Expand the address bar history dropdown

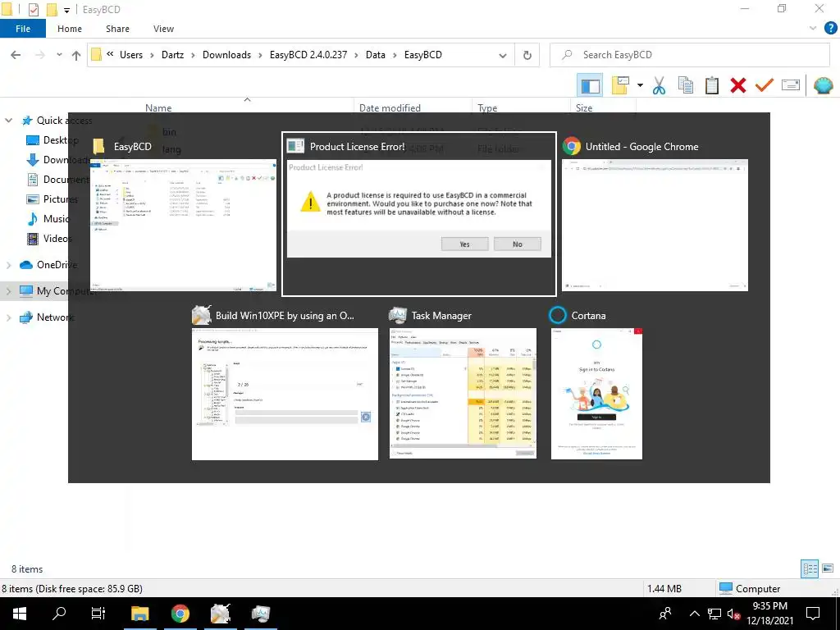[x=503, y=55]
